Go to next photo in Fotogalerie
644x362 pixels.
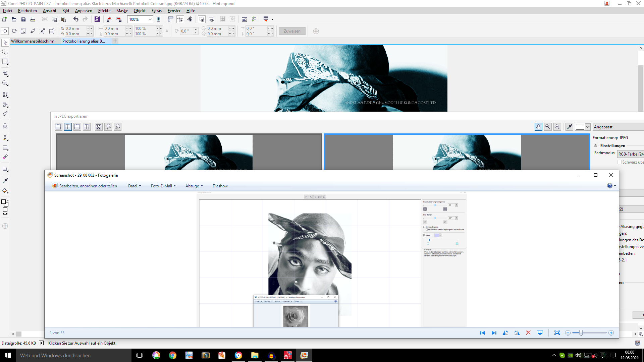(x=494, y=333)
